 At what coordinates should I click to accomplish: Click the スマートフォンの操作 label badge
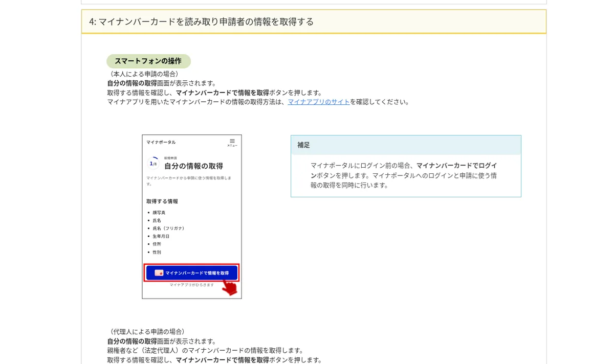pos(148,61)
